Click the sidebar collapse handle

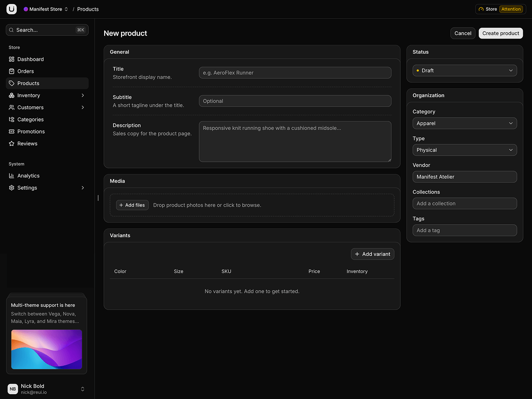point(98,198)
